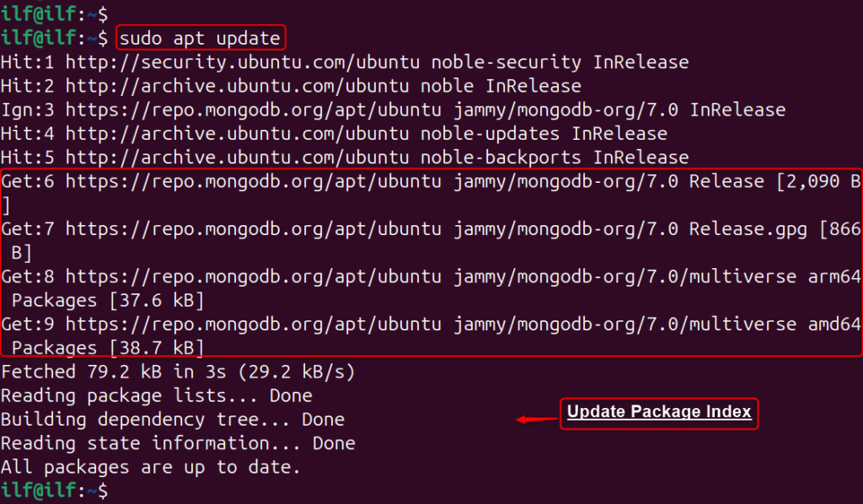Click the Reading state information line

178,443
